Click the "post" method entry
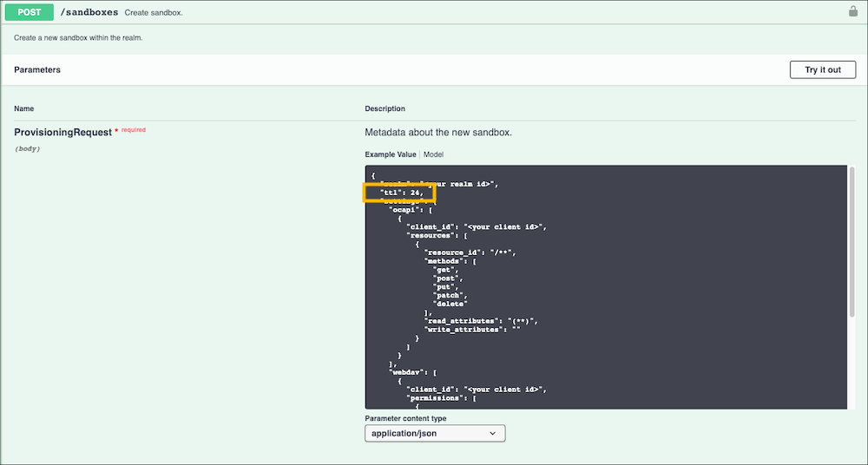The image size is (868, 465). 448,278
